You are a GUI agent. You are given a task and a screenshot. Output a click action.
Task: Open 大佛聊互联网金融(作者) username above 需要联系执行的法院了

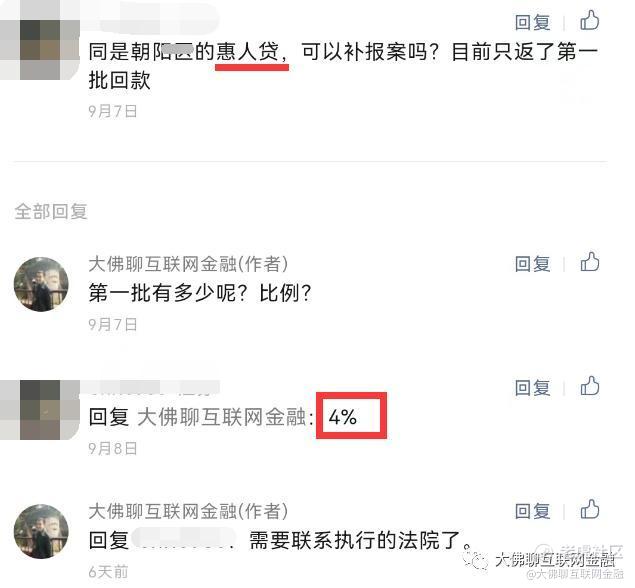click(188, 511)
